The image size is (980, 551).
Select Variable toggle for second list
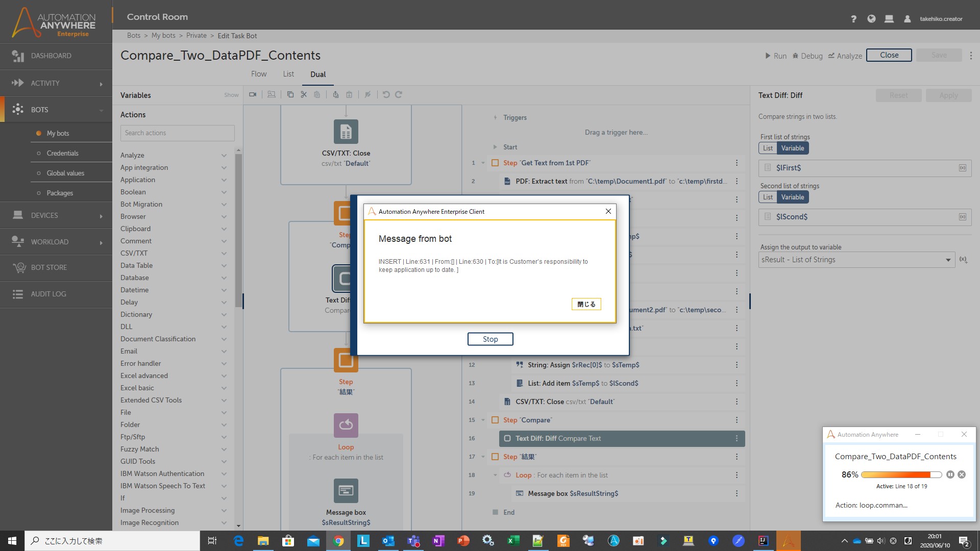[792, 197]
